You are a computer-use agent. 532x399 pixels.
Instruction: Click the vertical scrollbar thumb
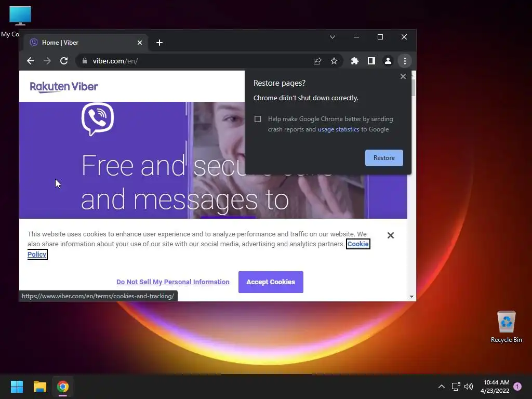pos(413,87)
